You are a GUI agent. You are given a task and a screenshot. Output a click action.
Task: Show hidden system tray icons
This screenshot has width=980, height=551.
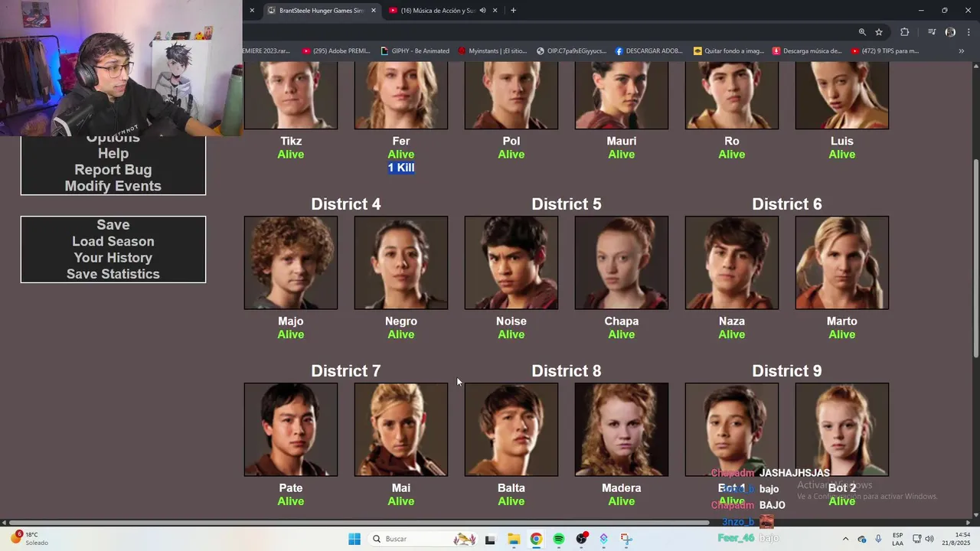(x=845, y=539)
